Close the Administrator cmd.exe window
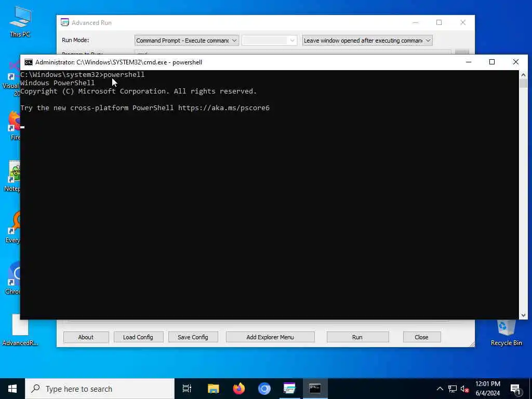 (516, 62)
